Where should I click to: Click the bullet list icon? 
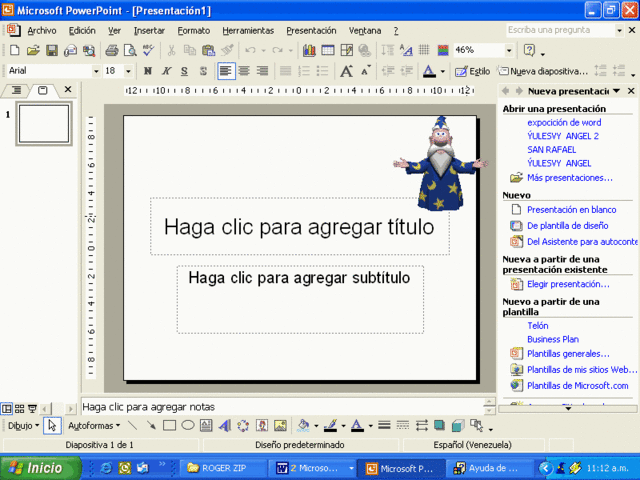click(x=322, y=71)
